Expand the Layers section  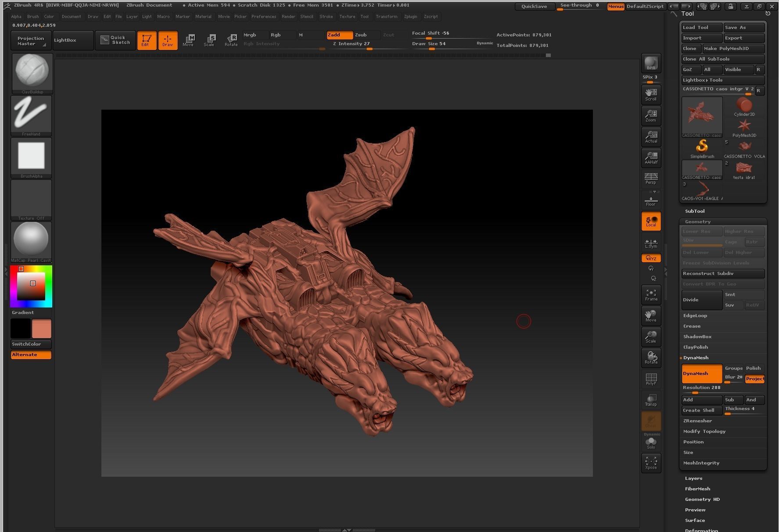tap(693, 478)
